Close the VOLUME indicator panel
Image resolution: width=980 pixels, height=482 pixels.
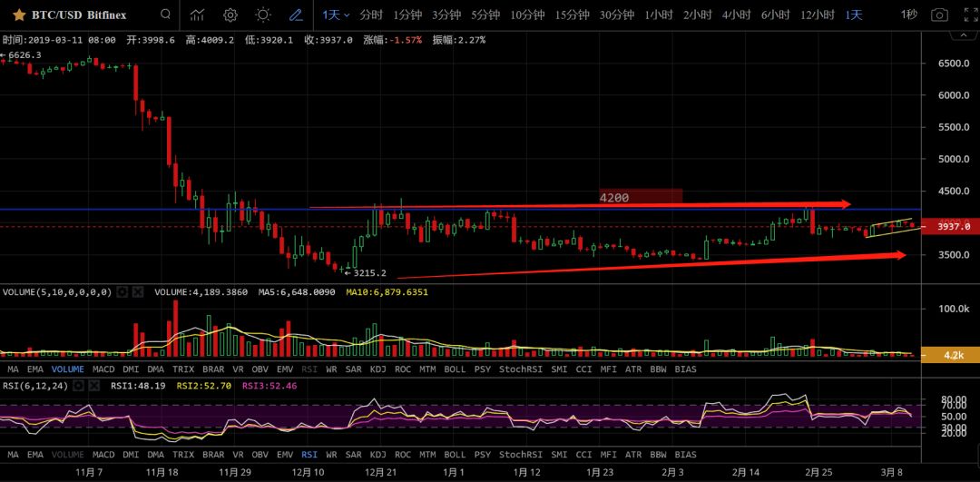[137, 292]
